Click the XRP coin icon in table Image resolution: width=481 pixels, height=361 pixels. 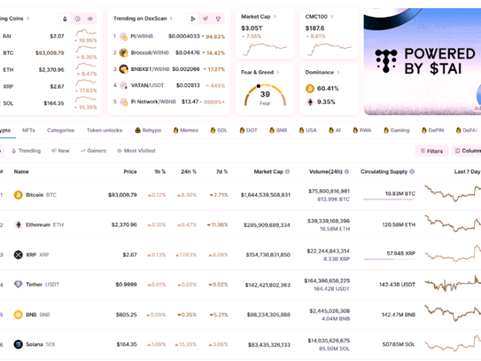click(18, 255)
